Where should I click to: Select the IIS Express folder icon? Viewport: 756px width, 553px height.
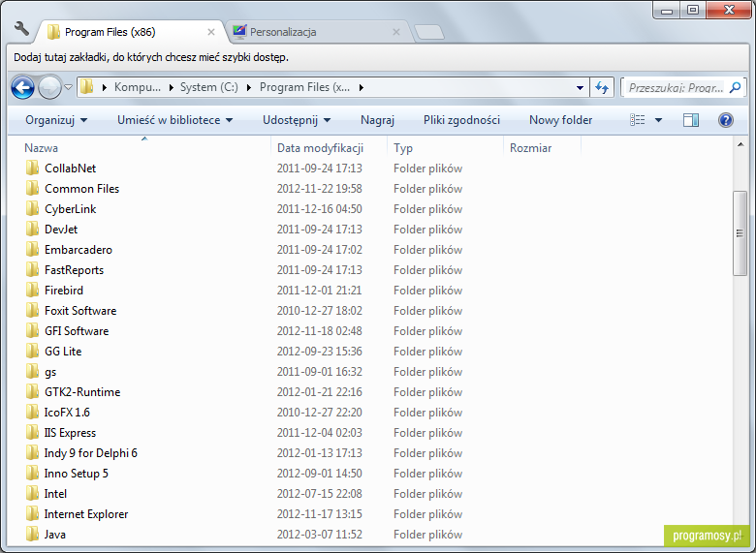point(32,433)
